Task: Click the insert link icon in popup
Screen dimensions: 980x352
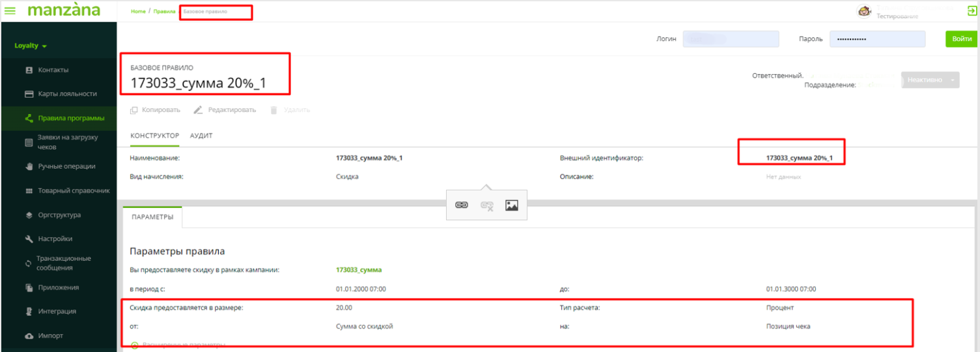Action: pyautogui.click(x=462, y=205)
